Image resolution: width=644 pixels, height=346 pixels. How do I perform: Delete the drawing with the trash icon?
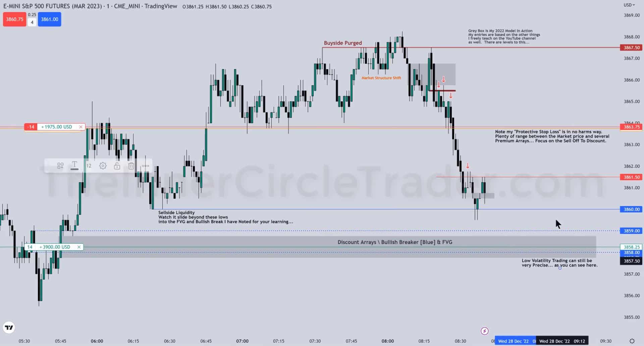pyautogui.click(x=131, y=166)
